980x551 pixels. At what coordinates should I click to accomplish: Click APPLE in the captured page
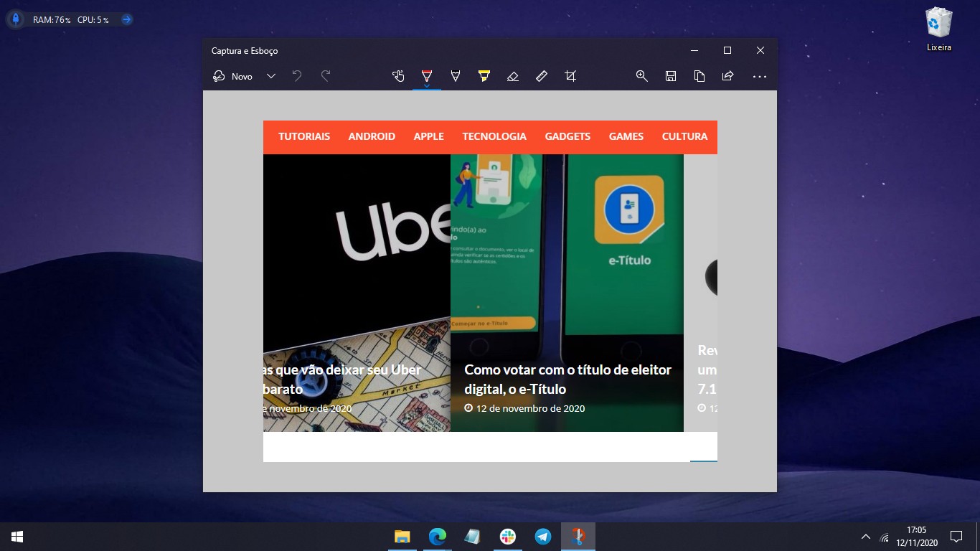point(429,136)
